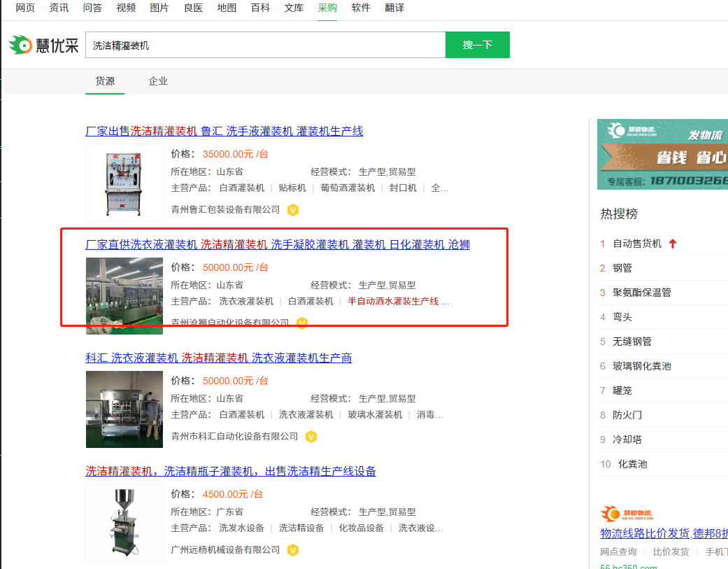Open the 网页 tab in top navigation
The image size is (728, 569).
25,8
